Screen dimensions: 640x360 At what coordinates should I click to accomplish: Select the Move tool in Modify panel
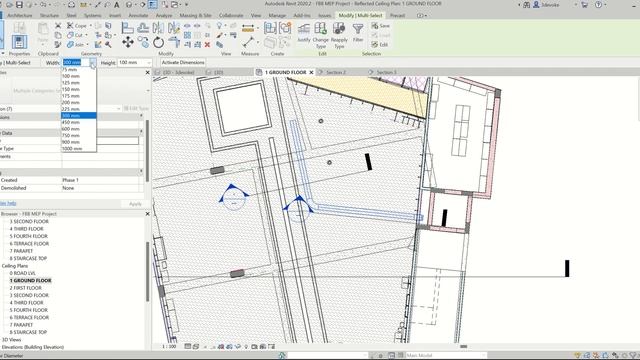128,42
